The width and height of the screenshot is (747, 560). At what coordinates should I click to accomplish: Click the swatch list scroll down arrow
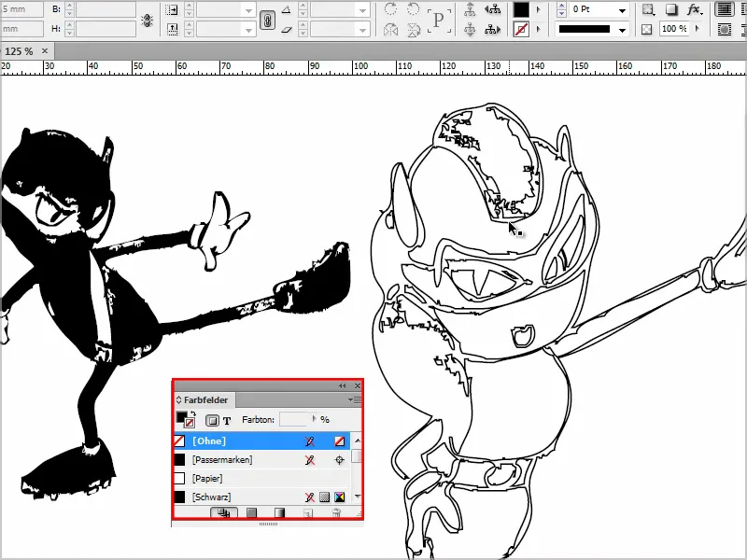click(x=358, y=497)
